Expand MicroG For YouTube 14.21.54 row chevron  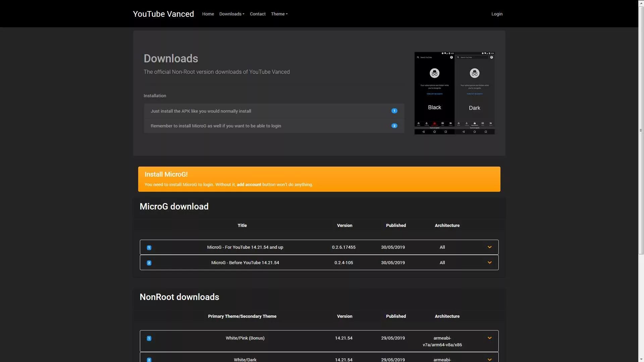[x=489, y=247]
